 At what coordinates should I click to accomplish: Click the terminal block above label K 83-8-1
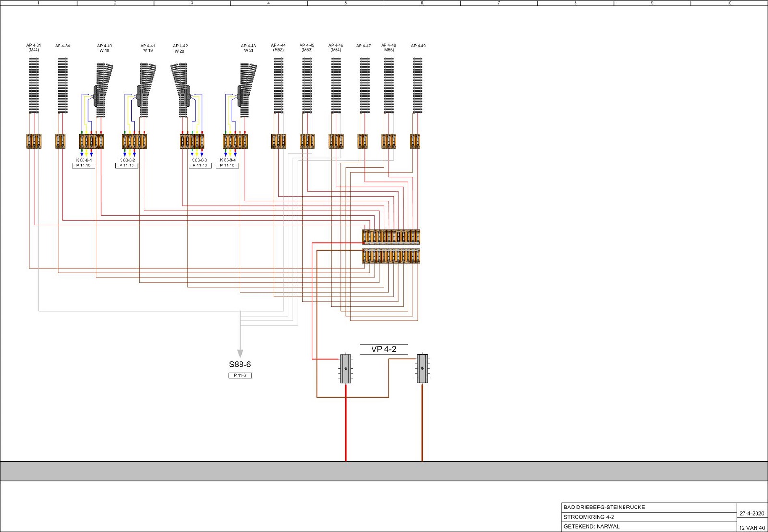pyautogui.click(x=91, y=141)
